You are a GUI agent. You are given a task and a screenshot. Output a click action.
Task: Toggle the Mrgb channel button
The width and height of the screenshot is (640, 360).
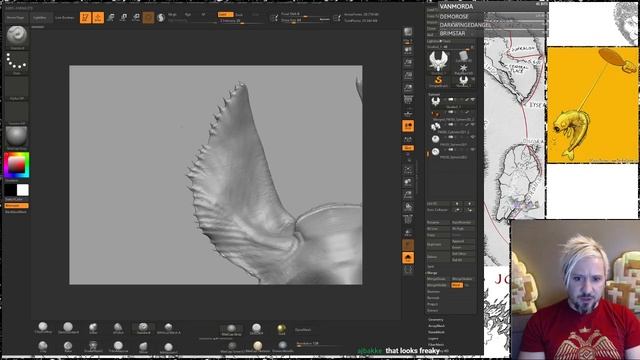[x=172, y=15]
